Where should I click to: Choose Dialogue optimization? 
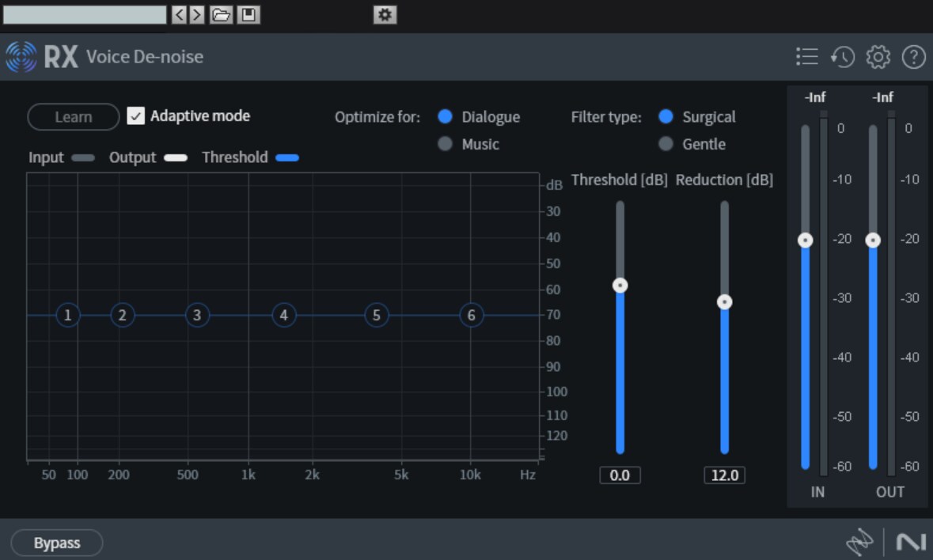[445, 116]
